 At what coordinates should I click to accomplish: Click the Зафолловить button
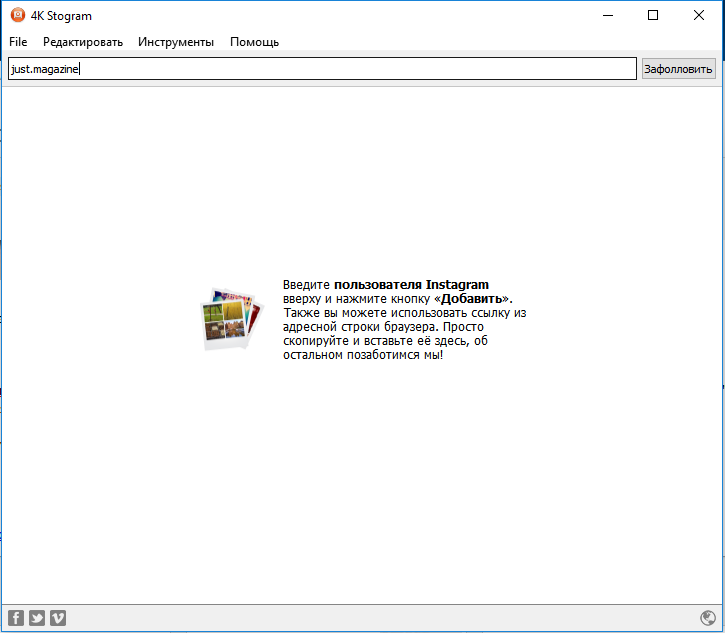tap(678, 69)
